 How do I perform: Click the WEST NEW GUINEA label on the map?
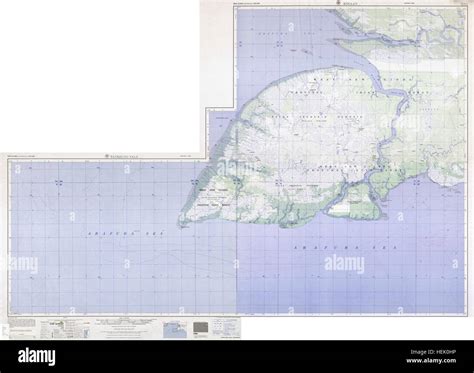coord(363,80)
